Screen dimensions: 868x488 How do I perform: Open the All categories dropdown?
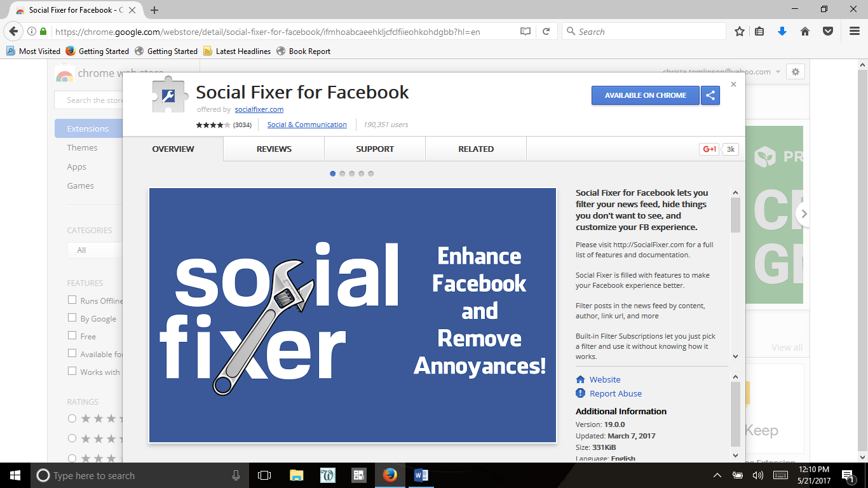click(94, 250)
